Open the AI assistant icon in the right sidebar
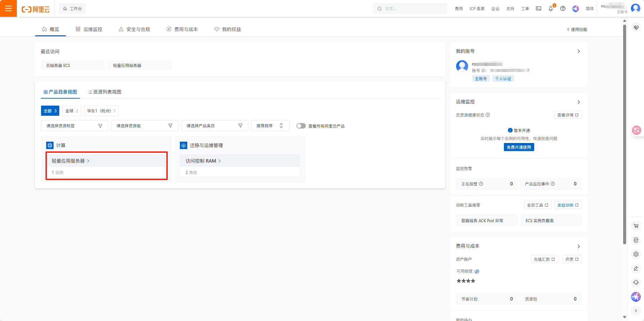Viewport: 644px width, 321px height. coord(636,297)
